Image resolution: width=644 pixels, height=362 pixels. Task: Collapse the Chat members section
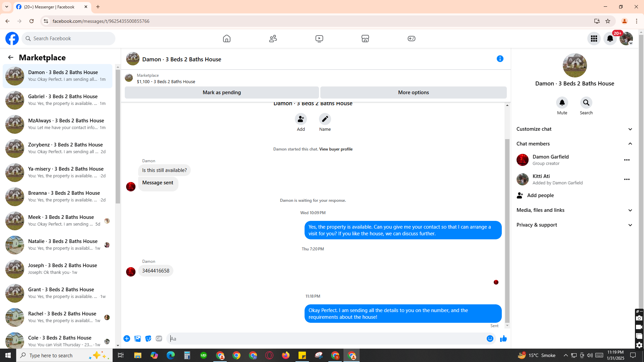tap(575, 144)
